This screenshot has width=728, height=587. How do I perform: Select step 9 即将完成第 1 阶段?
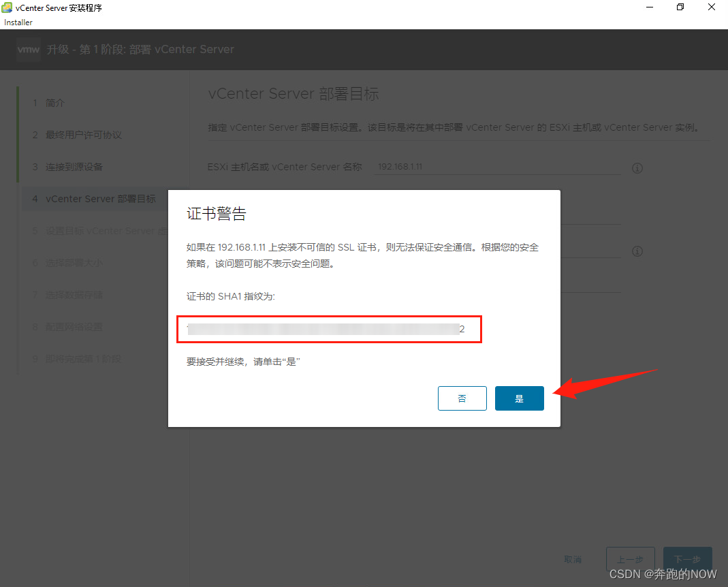77,359
